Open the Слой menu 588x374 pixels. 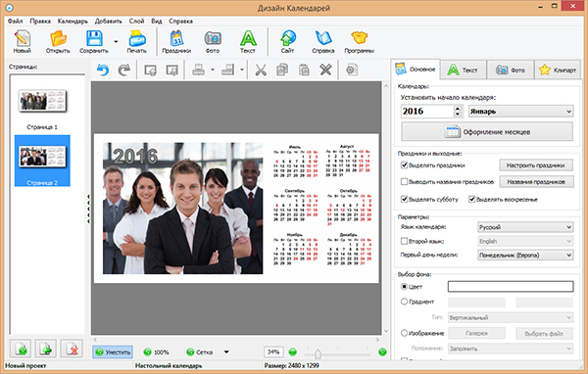[136, 21]
